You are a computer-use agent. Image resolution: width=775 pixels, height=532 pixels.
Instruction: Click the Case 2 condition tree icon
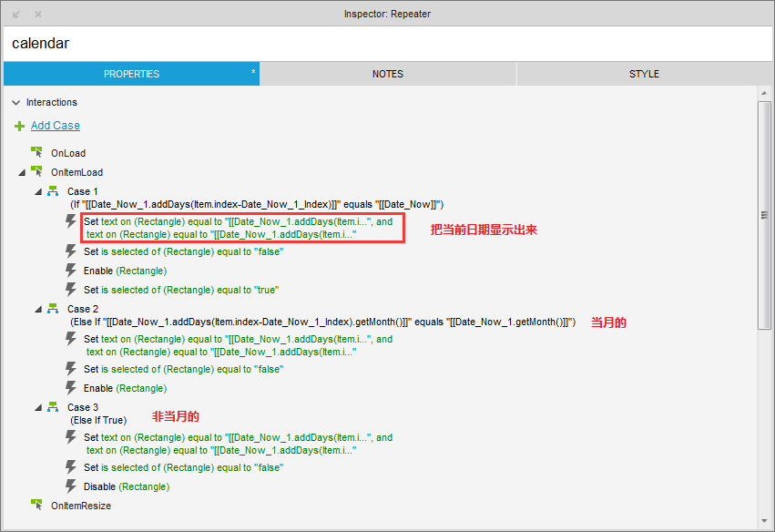(53, 309)
